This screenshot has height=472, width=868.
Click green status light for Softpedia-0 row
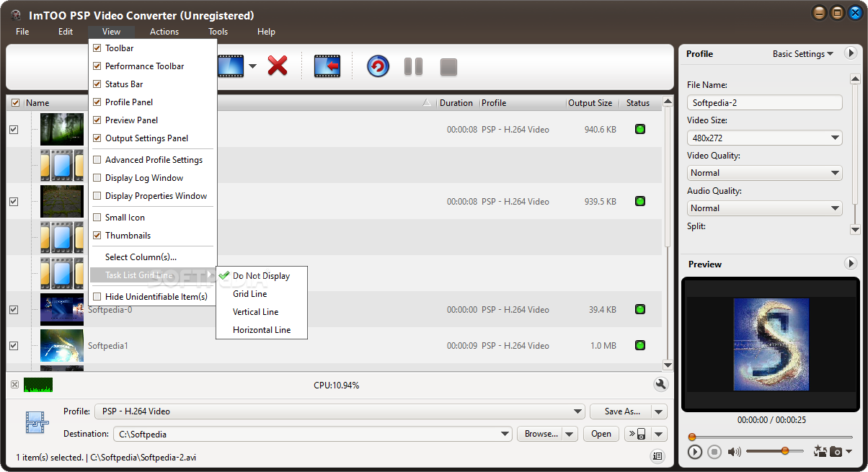(639, 310)
